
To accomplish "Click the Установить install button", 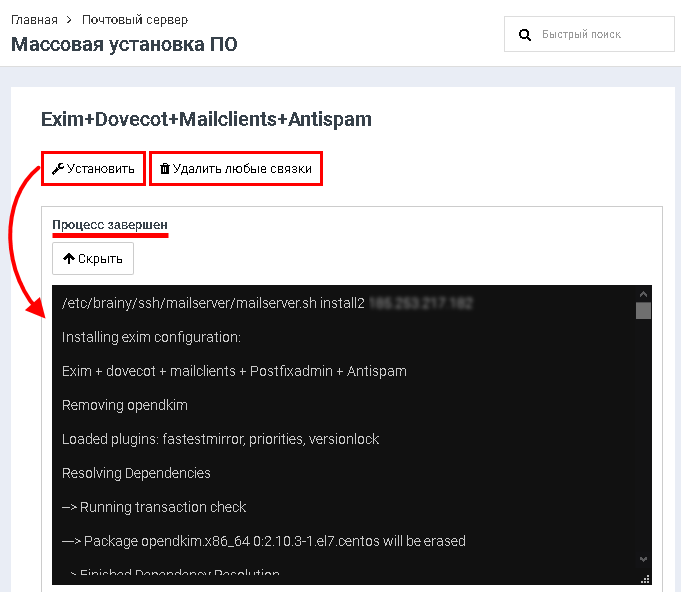I will tap(93, 169).
